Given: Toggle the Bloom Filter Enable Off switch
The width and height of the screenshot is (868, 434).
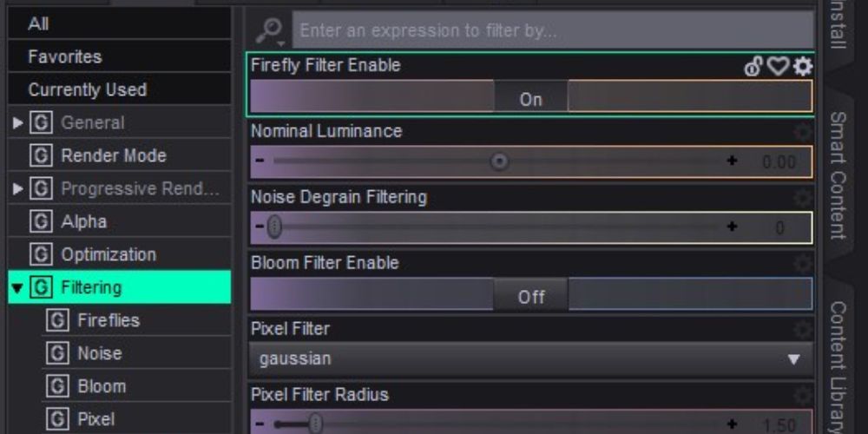Looking at the screenshot, I should (x=530, y=296).
